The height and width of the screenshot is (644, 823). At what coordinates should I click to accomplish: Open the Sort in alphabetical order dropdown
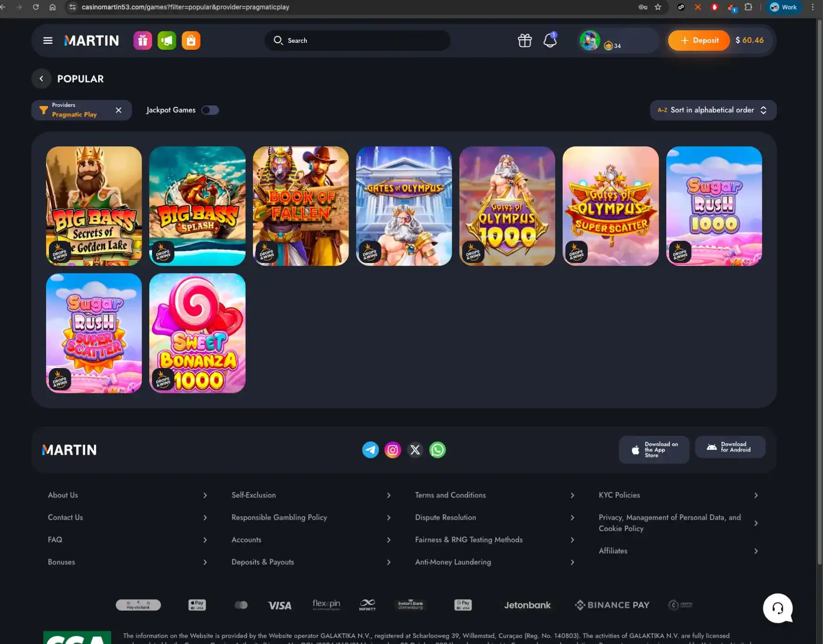pos(713,110)
